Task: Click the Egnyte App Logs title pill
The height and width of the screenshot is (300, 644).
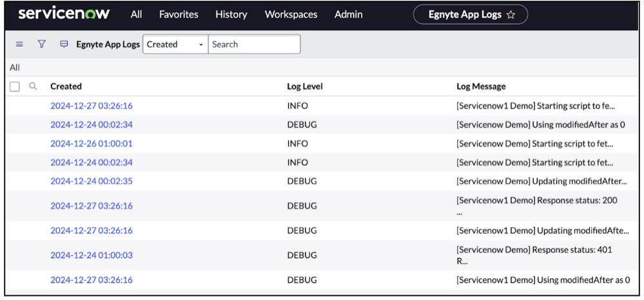Action: tap(470, 15)
